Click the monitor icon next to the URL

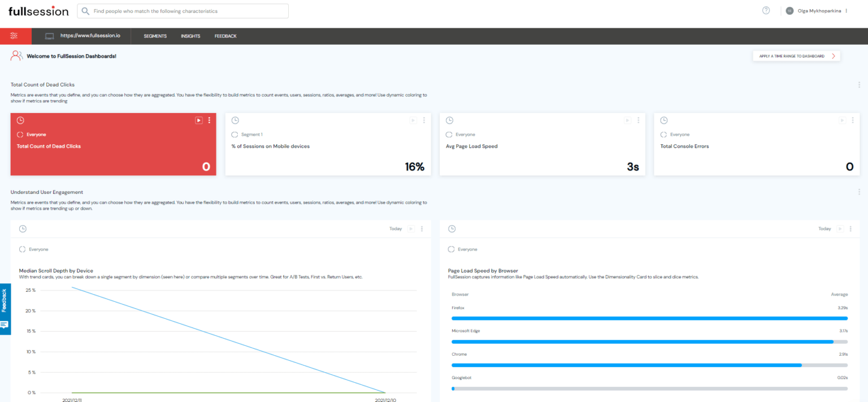click(49, 36)
